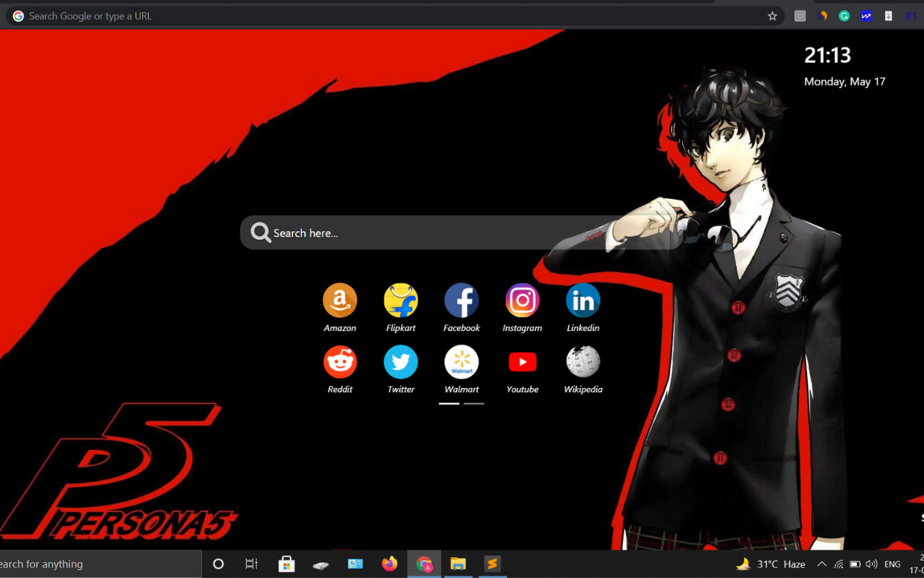Launch Microsoft Store from the taskbar
Viewport: 924px width, 578px height.
(287, 564)
